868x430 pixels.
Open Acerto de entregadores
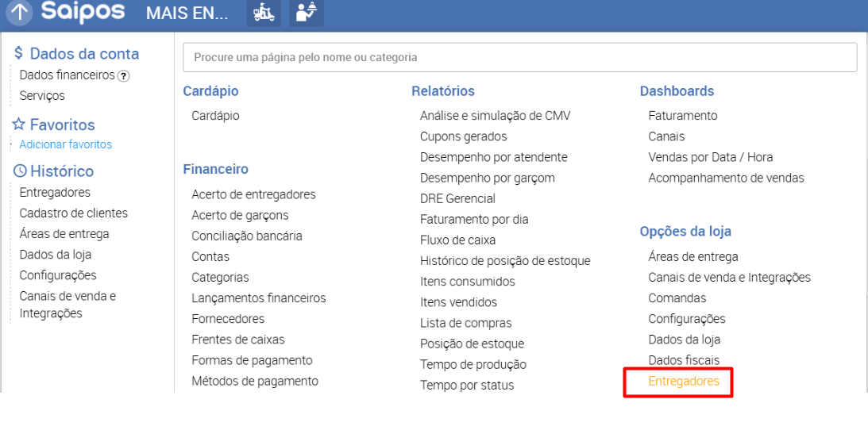(x=253, y=194)
